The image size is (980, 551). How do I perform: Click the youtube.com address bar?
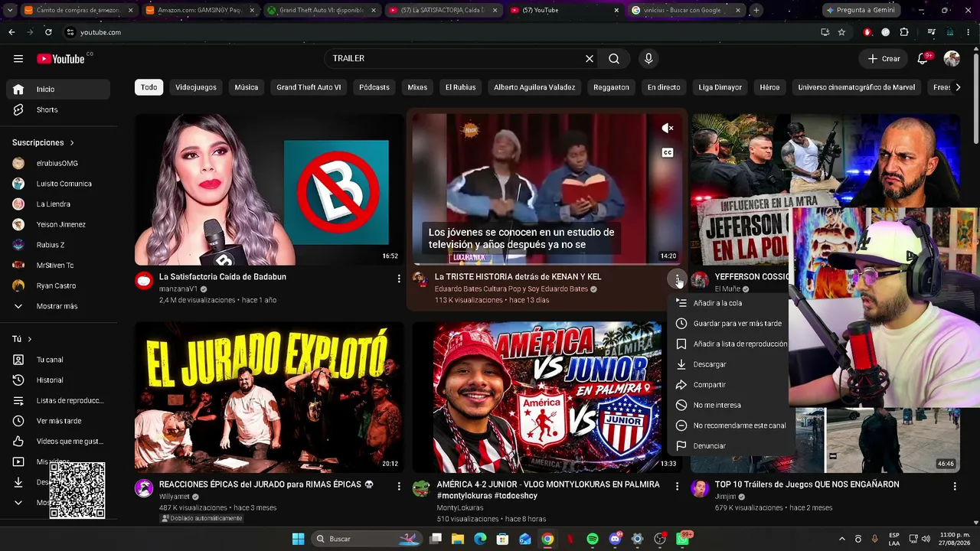tap(440, 32)
